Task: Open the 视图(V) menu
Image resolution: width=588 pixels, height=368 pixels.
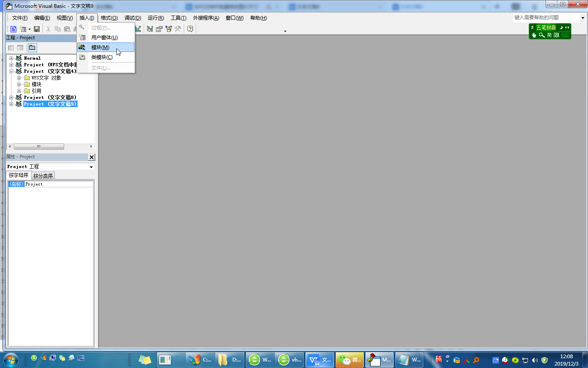Action: (x=65, y=18)
